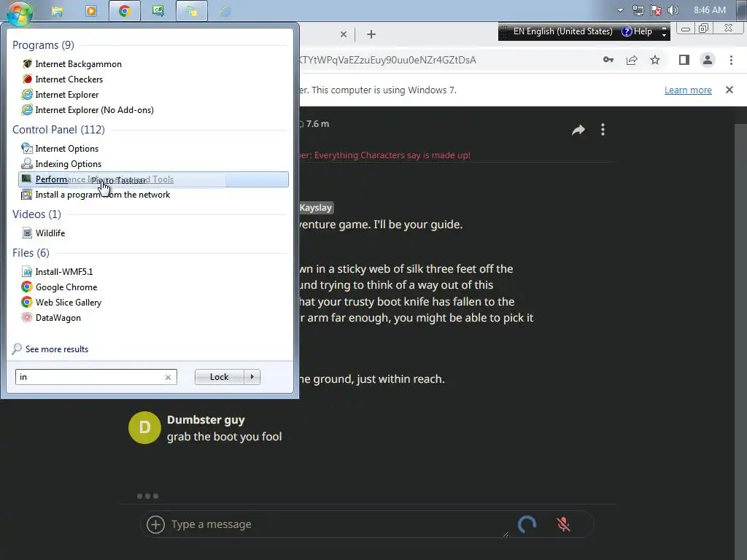Click the Action Center flag tray icon
The height and width of the screenshot is (560, 747).
(x=656, y=10)
